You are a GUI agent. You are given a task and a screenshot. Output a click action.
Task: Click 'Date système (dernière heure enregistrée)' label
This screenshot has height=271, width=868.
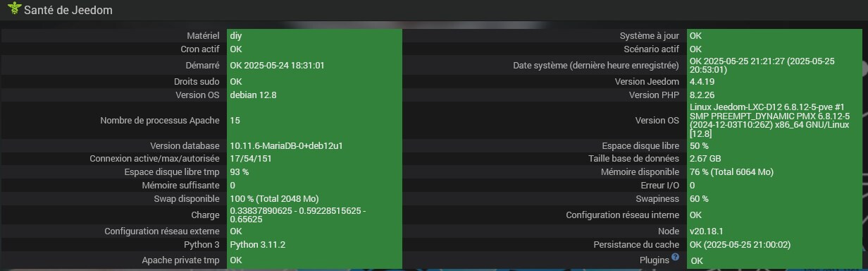pos(596,66)
